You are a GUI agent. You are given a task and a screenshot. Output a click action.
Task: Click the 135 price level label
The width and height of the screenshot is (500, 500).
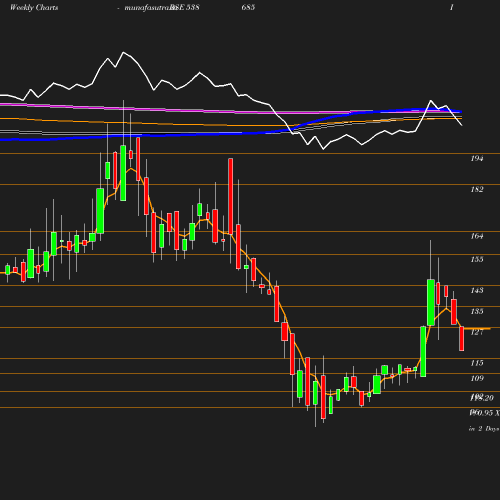click(477, 311)
